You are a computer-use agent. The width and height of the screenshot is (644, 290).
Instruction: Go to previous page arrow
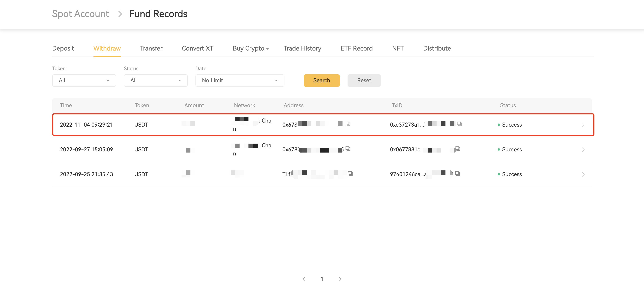click(304, 279)
